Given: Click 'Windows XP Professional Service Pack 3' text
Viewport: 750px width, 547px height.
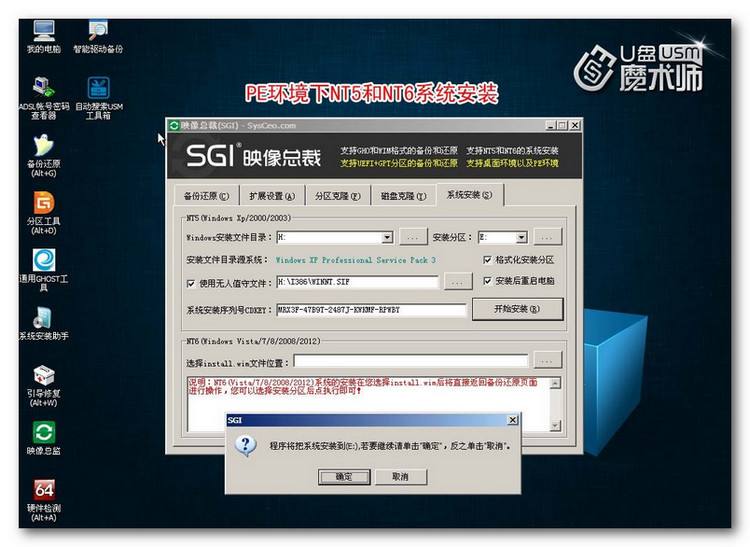Looking at the screenshot, I should pyautogui.click(x=356, y=260).
